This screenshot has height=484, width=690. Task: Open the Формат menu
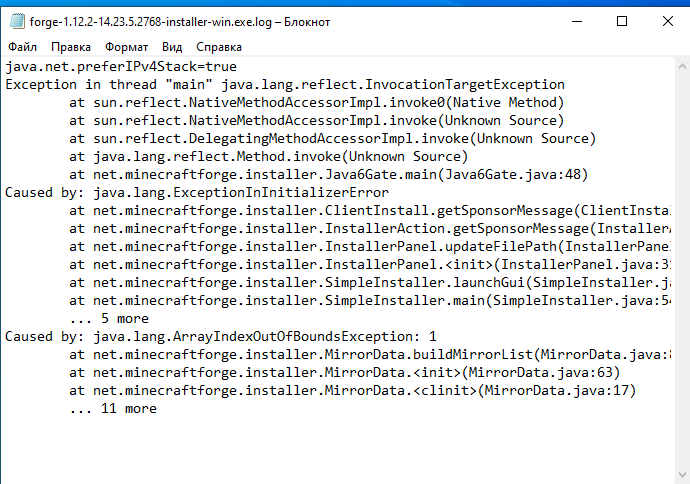(x=126, y=47)
